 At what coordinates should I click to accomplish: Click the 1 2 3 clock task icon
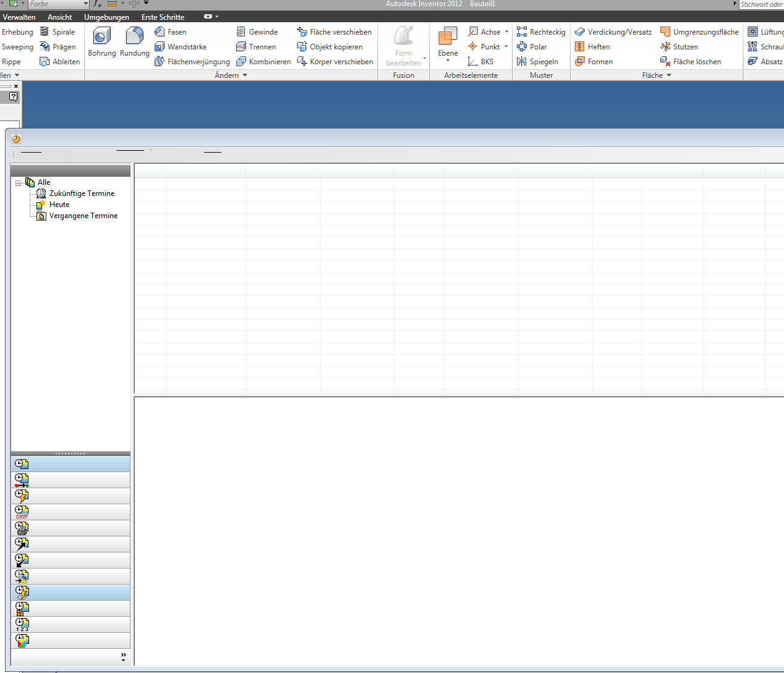[x=22, y=624]
